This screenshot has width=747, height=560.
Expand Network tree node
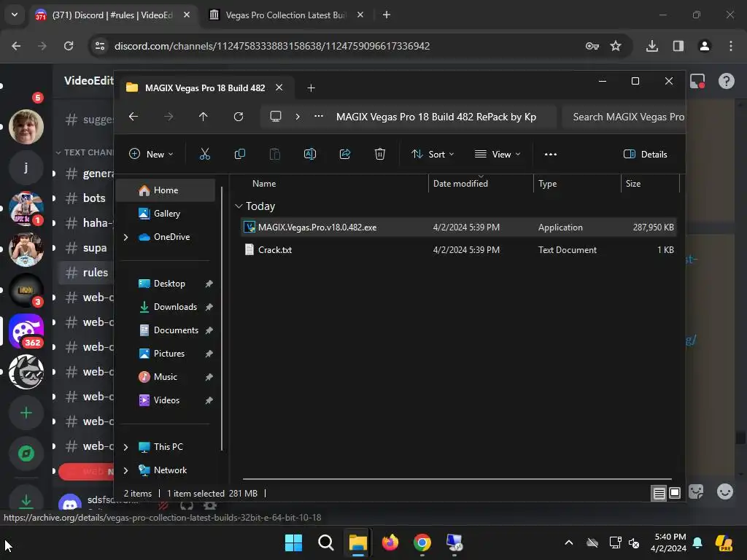(x=125, y=470)
